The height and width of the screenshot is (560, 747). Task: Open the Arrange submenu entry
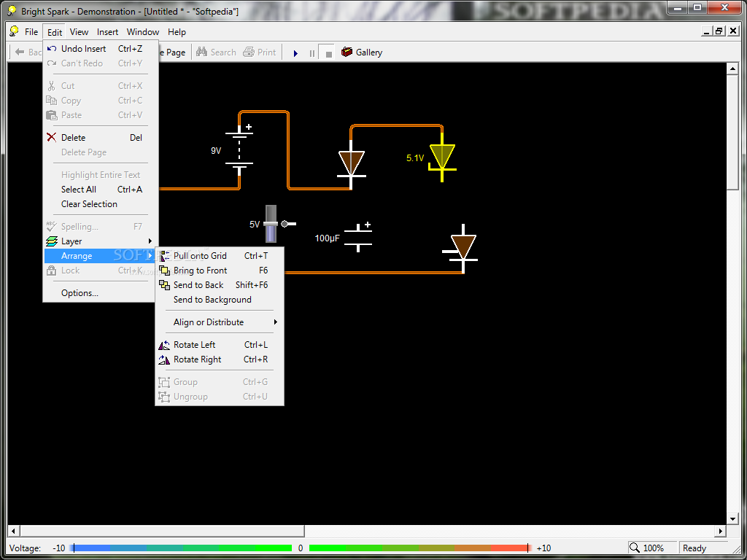pyautogui.click(x=100, y=256)
